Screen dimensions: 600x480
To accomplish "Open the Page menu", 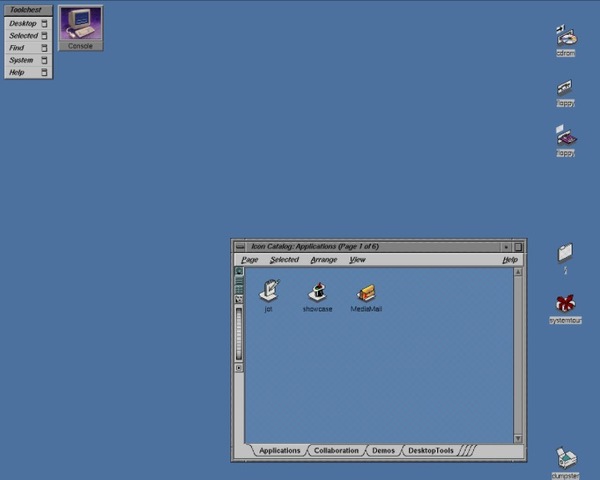I will (x=249, y=260).
